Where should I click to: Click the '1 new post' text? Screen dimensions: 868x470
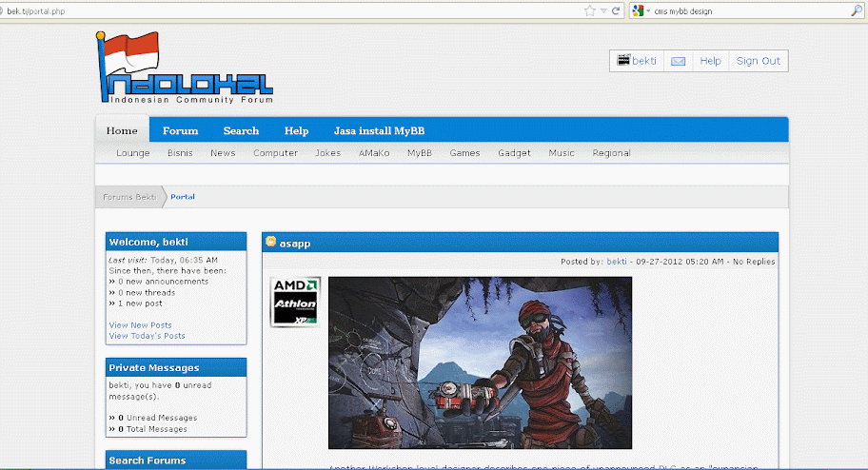click(140, 303)
